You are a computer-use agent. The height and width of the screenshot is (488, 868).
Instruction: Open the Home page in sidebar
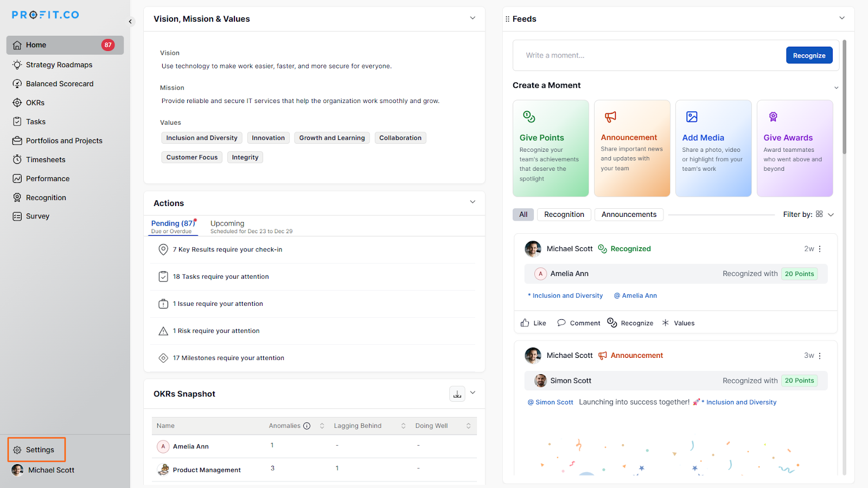click(x=65, y=45)
